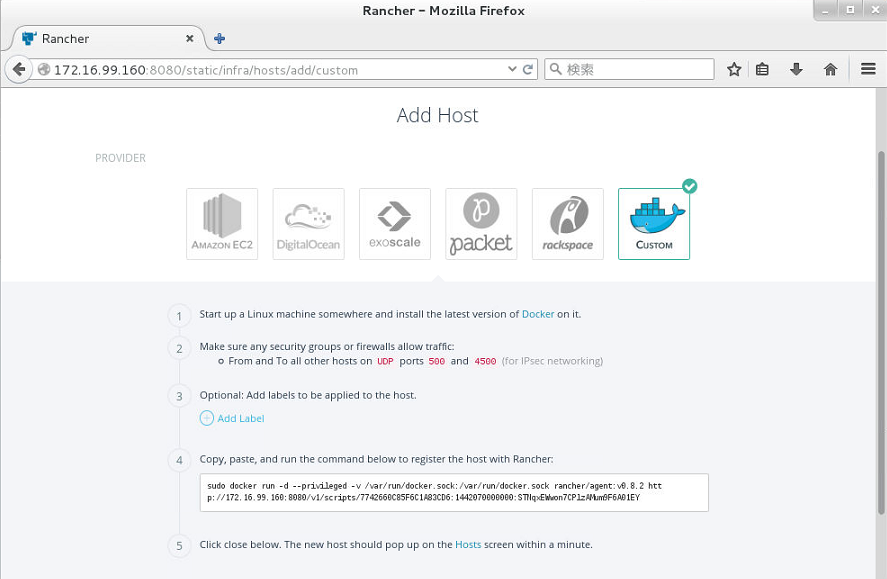This screenshot has width=887, height=579.
Task: Reload the page with the refresh icon
Action: click(528, 69)
